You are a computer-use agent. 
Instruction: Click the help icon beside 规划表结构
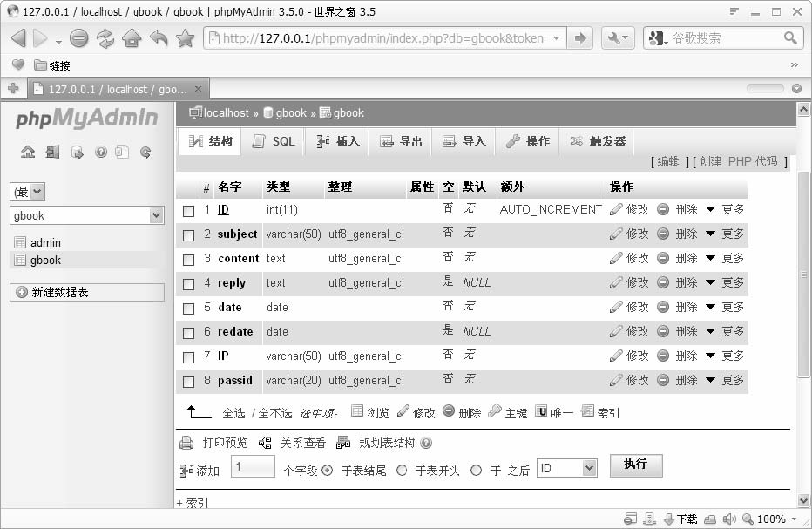[426, 443]
